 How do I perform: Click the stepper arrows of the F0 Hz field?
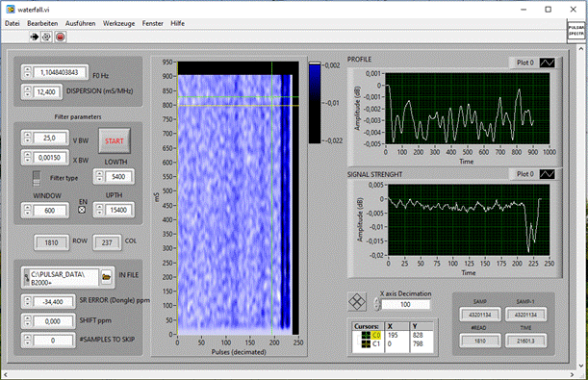point(27,71)
